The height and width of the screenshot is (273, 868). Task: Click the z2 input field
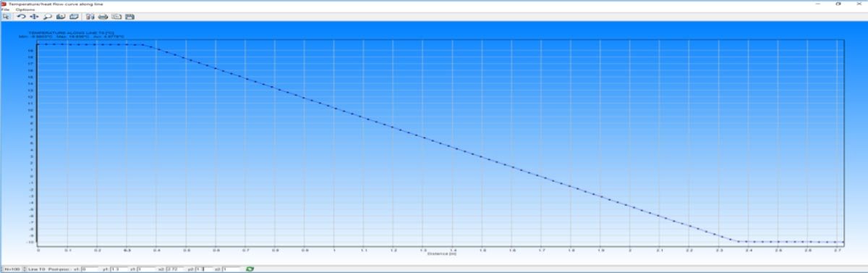pyautogui.click(x=231, y=269)
